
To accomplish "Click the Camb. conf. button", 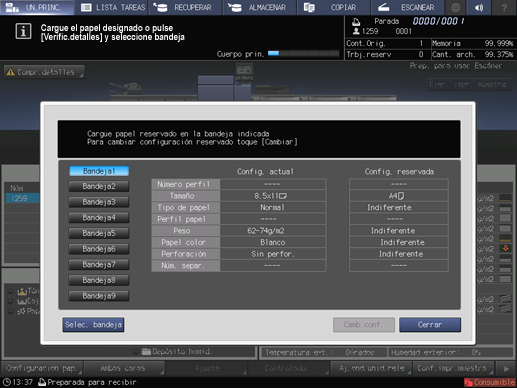I will 364,325.
